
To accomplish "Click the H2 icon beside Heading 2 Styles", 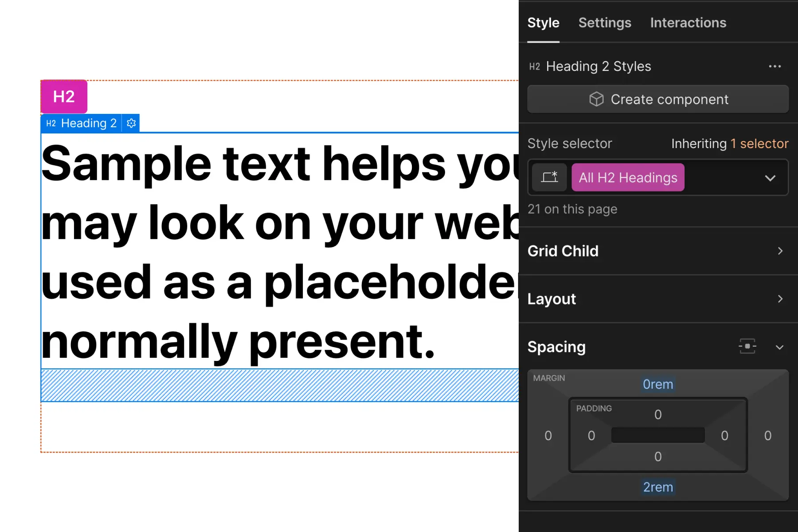I will (x=535, y=66).
